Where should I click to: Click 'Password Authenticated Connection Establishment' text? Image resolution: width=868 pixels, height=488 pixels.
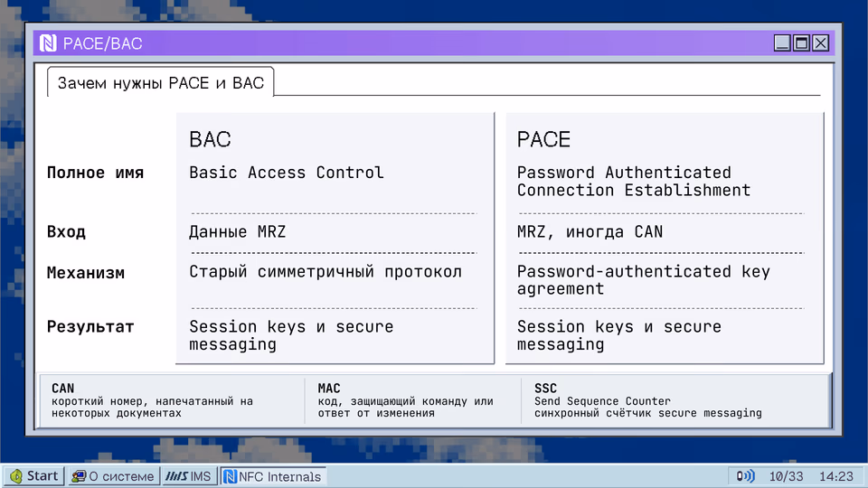pos(634,181)
